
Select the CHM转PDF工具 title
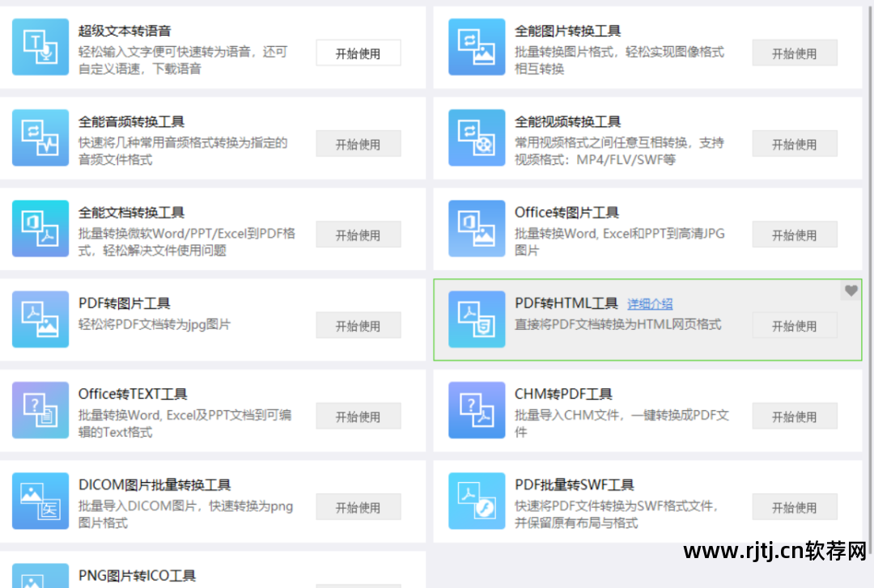coord(563,394)
